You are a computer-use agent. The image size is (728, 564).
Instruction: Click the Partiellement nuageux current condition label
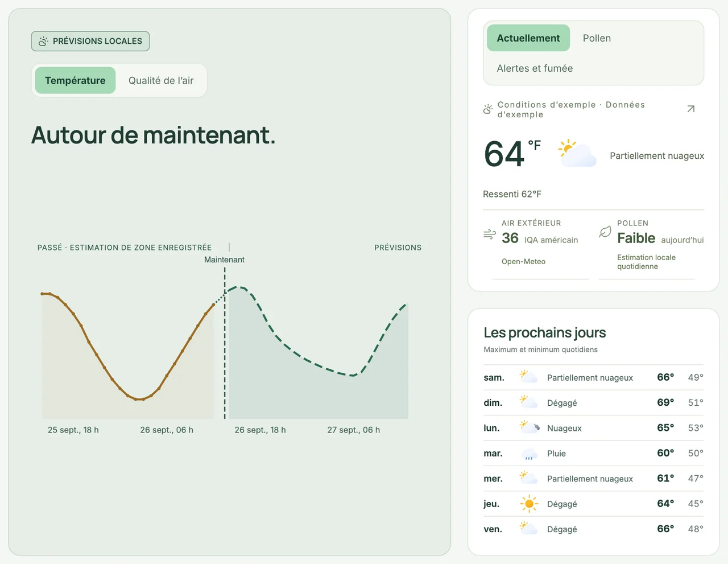point(657,156)
